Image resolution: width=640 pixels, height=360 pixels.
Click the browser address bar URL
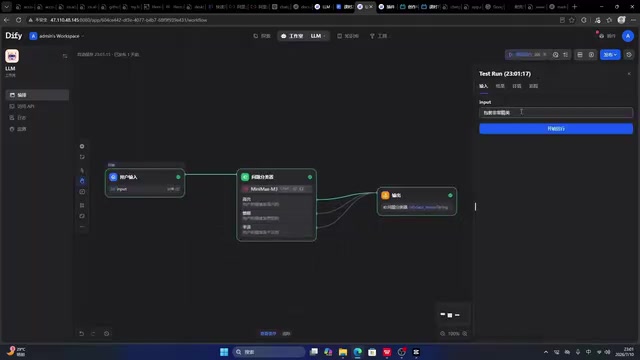(x=129, y=20)
